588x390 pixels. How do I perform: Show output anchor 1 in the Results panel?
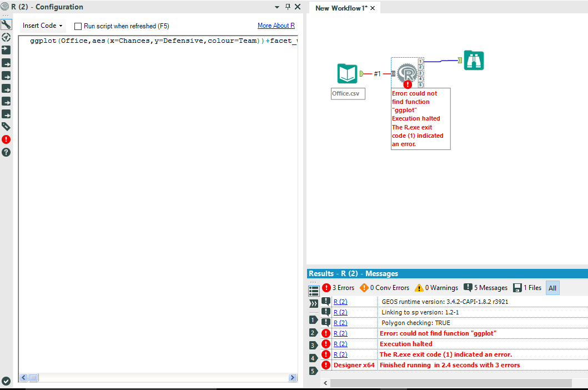tap(314, 320)
